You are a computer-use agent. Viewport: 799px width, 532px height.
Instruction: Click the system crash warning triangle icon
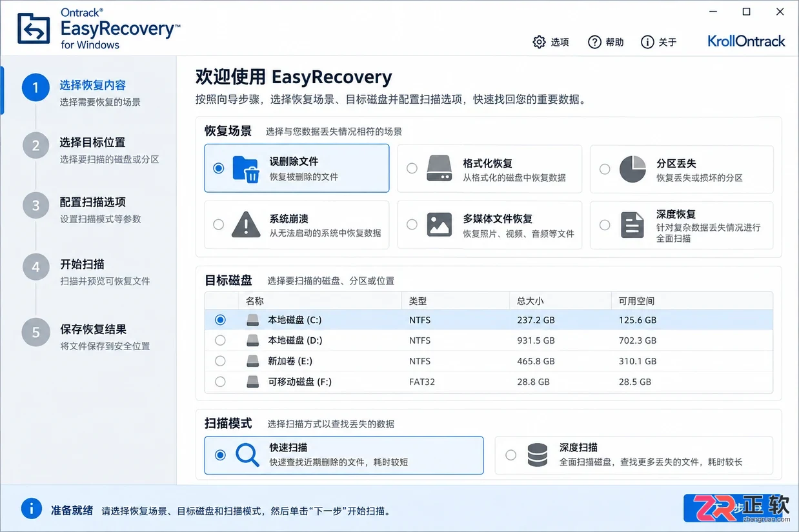[x=246, y=224]
